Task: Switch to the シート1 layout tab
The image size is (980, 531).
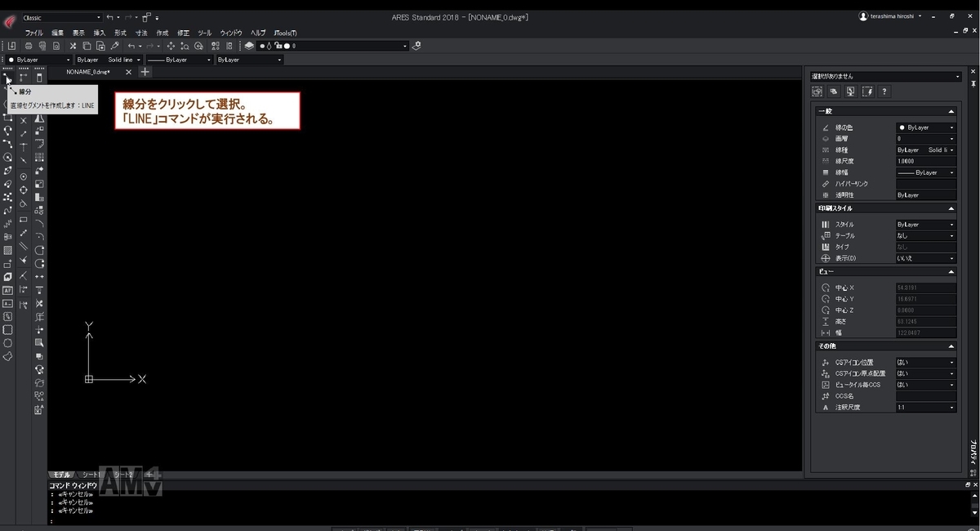Action: click(91, 474)
